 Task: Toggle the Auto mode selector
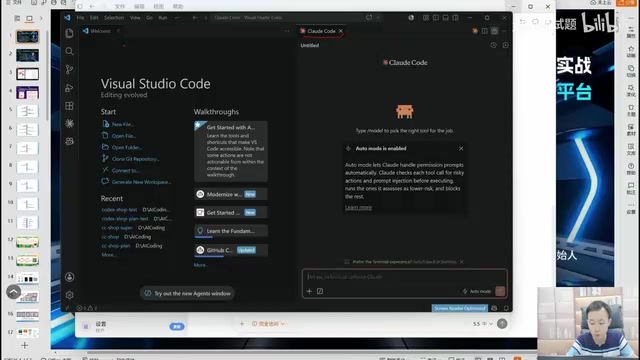click(x=477, y=291)
